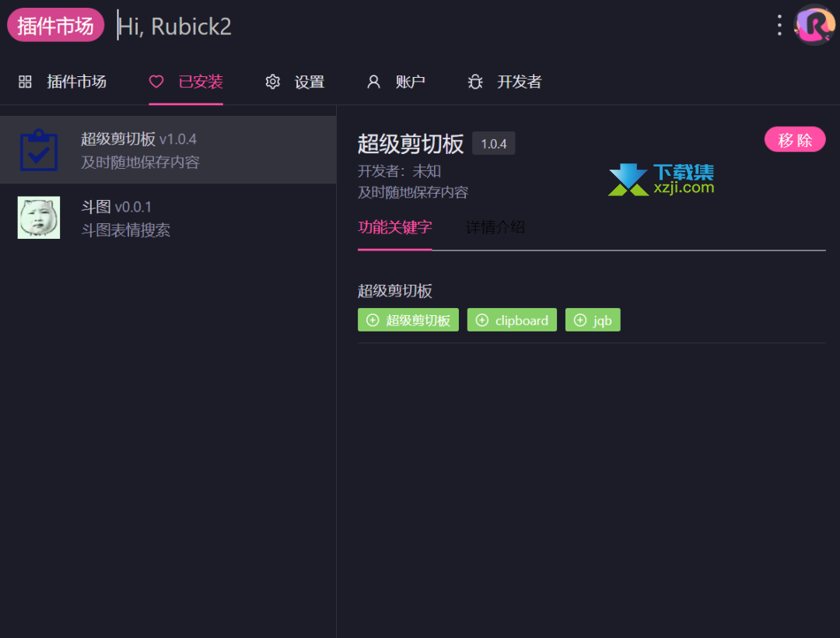The height and width of the screenshot is (638, 840).
Task: Open settings via the gear icon
Action: click(x=272, y=81)
